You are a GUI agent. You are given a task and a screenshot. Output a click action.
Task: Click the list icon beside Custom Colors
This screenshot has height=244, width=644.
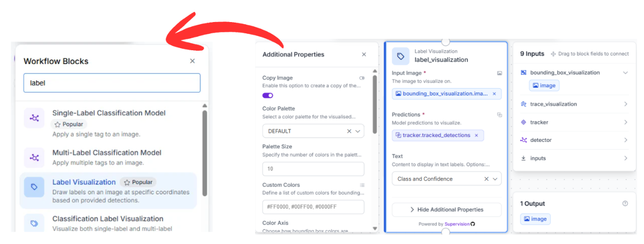coord(362,185)
